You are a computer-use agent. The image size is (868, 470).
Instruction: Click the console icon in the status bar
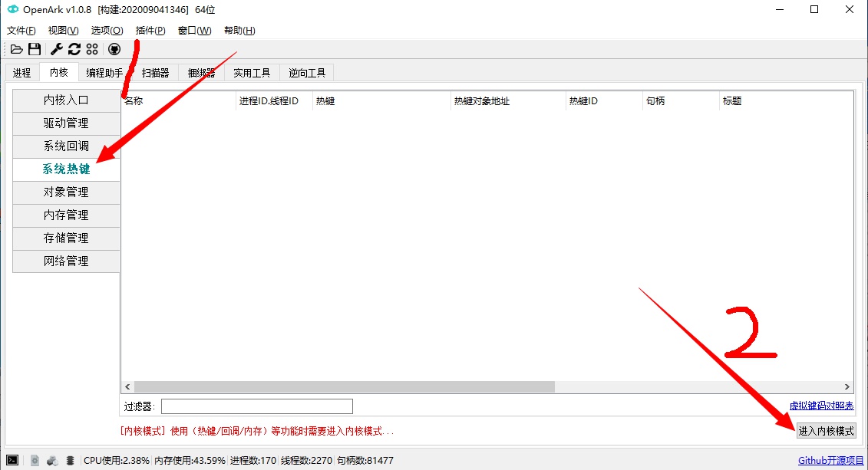[11, 460]
